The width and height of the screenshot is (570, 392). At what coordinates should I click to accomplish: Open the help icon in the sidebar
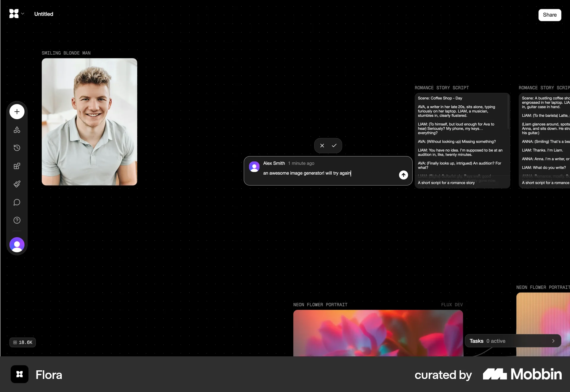[x=17, y=220]
